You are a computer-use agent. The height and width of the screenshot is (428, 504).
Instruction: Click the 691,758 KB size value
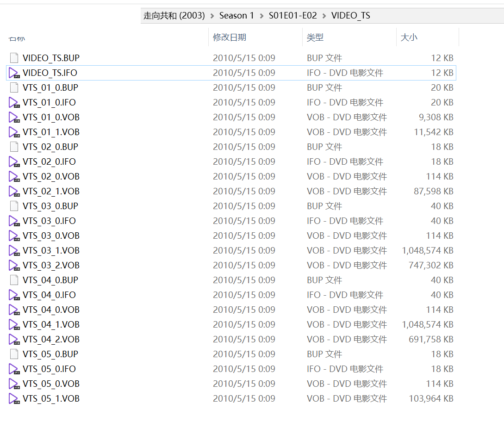click(431, 339)
